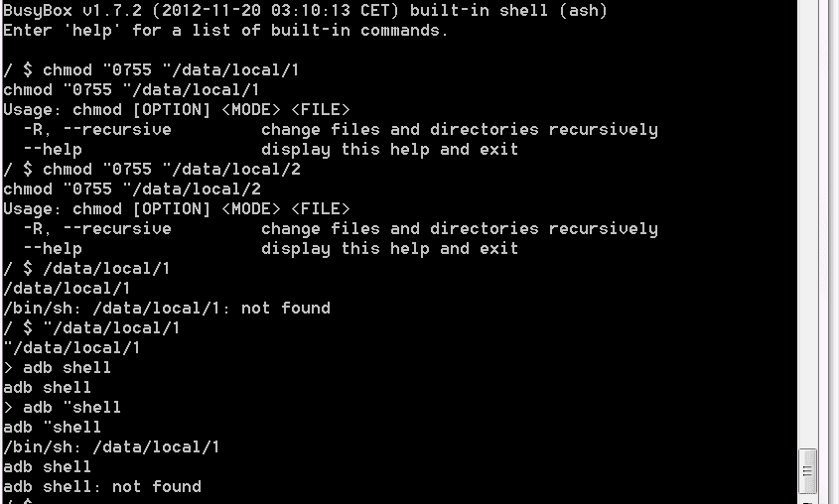839x504 pixels.
Task: Click the empty scrollbar track above the thumb
Action: click(x=807, y=224)
